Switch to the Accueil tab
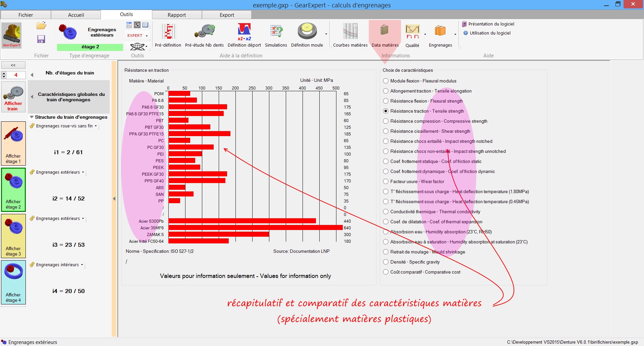Screen dimensions: 644x346 coord(76,15)
